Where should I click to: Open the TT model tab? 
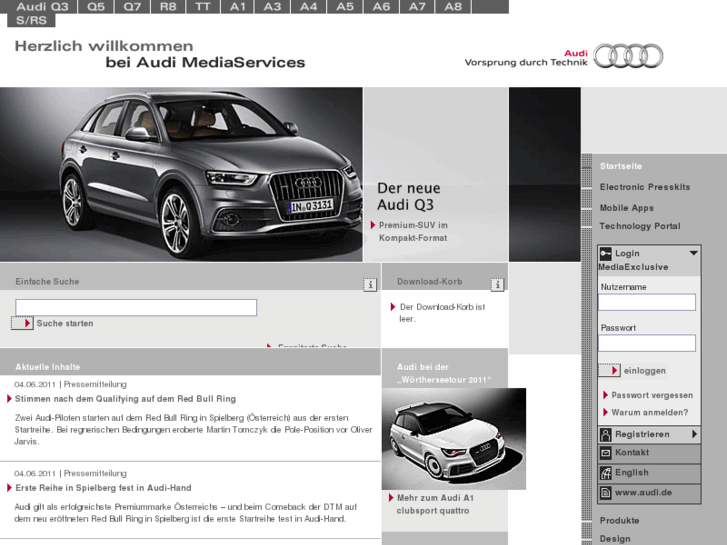203,6
